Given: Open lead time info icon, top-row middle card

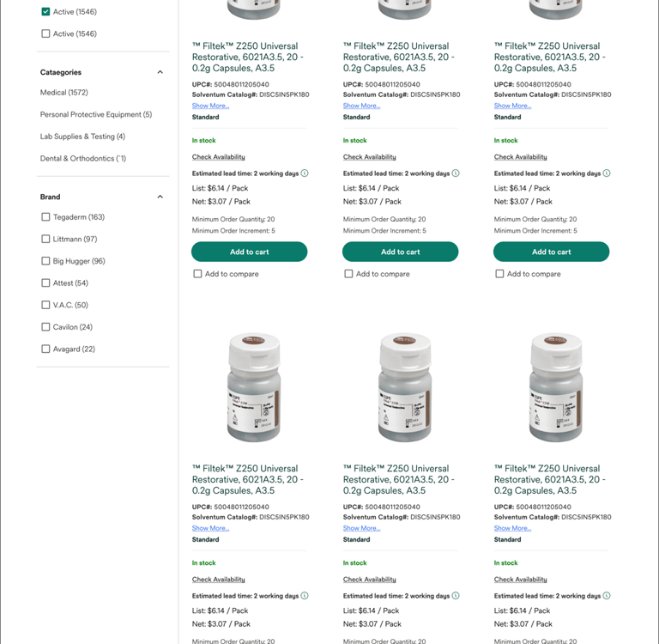Looking at the screenshot, I should click(456, 173).
